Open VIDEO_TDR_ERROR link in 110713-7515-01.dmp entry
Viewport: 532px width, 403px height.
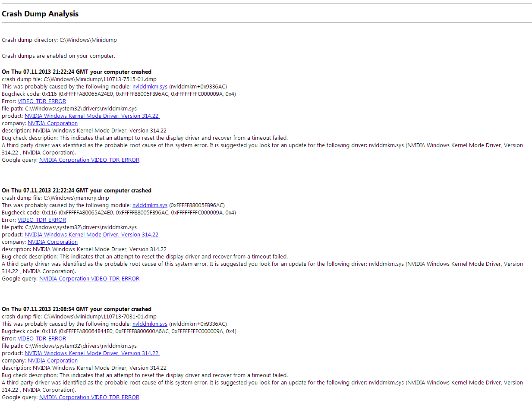coord(42,101)
